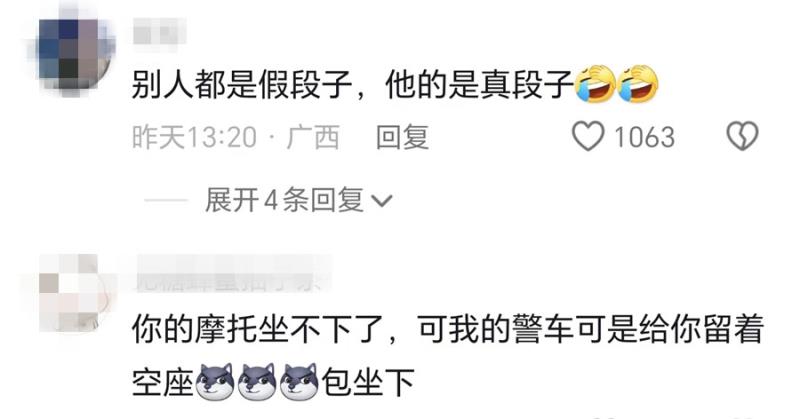Click the 包坐下 text after dog emojis

[x=367, y=382]
